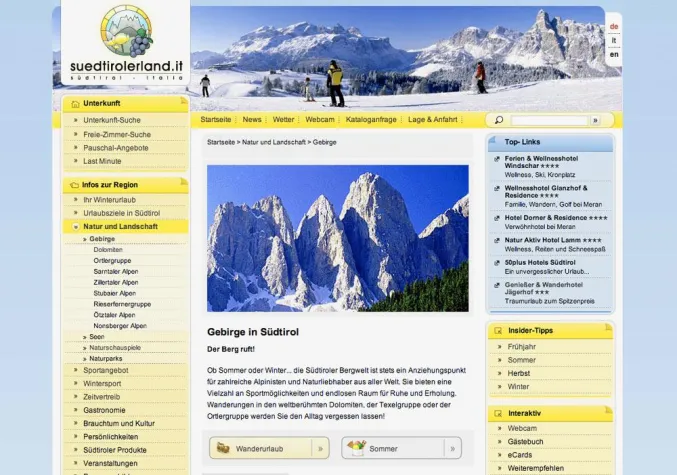Click the Wanderurlaub boots icon
Image resolution: width=677 pixels, height=475 pixels.
223,448
